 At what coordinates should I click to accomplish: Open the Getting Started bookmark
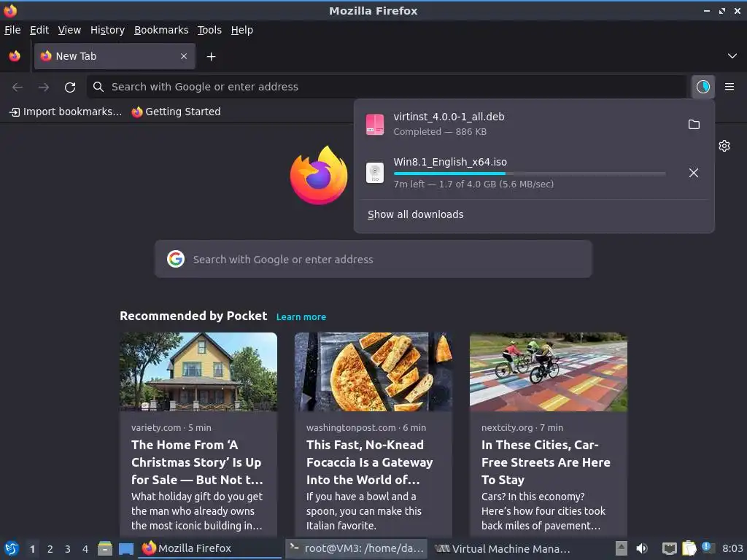point(177,112)
